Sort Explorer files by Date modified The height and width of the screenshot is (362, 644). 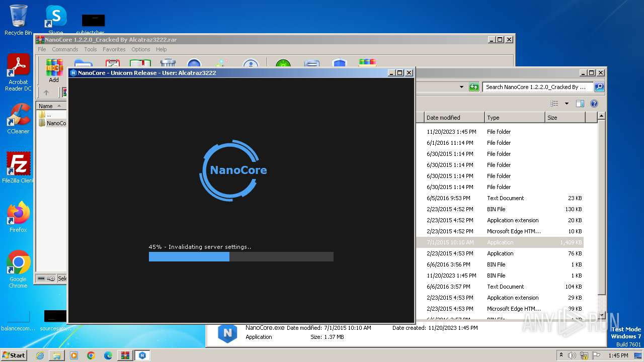coord(454,118)
